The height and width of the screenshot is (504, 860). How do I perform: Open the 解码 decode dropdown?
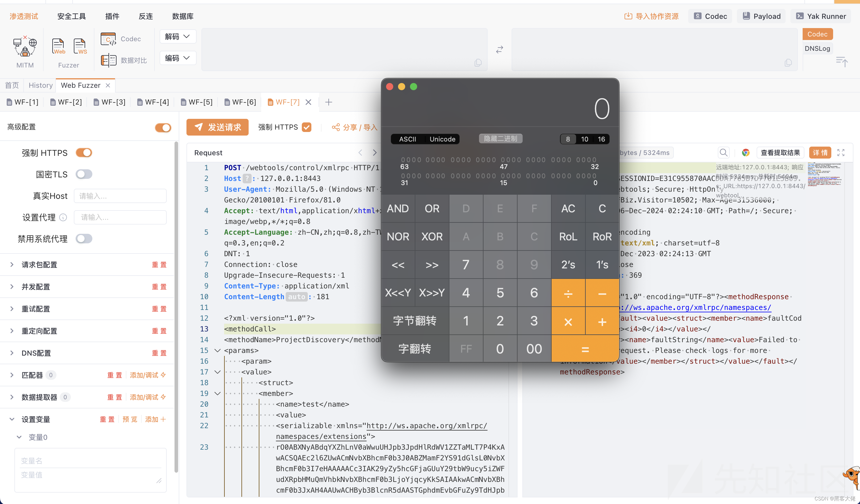click(x=177, y=36)
